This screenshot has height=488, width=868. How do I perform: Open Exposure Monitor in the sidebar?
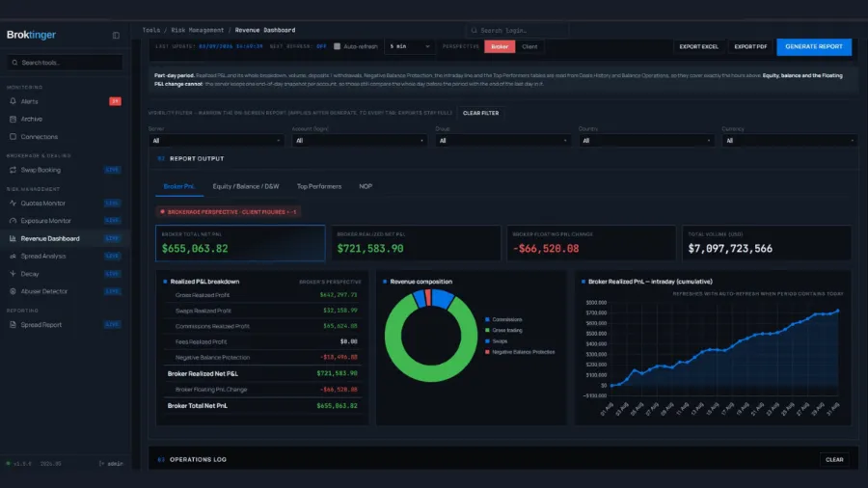(x=65, y=221)
